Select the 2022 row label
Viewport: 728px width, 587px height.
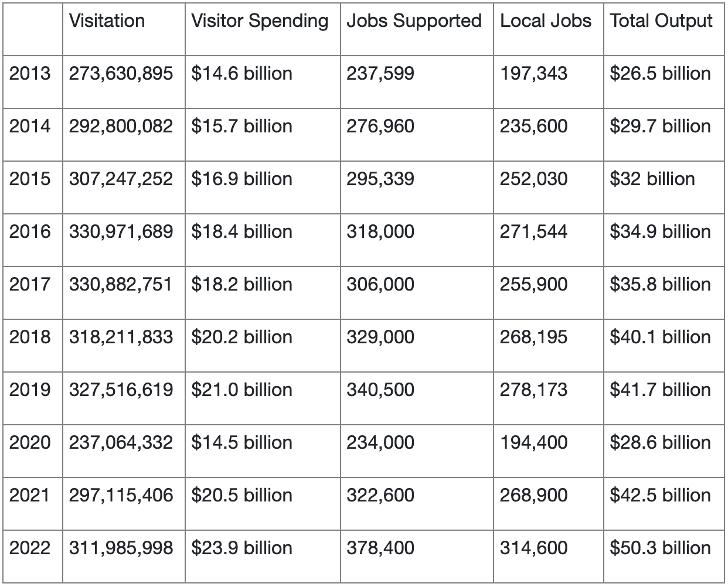pos(30,548)
